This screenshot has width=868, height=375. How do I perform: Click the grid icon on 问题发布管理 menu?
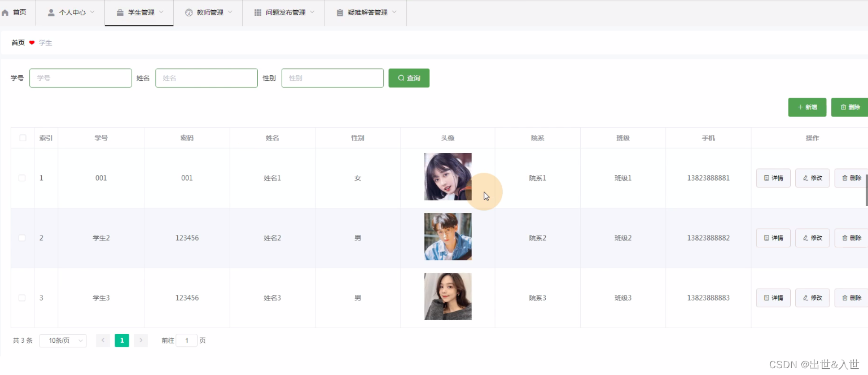[x=258, y=11]
